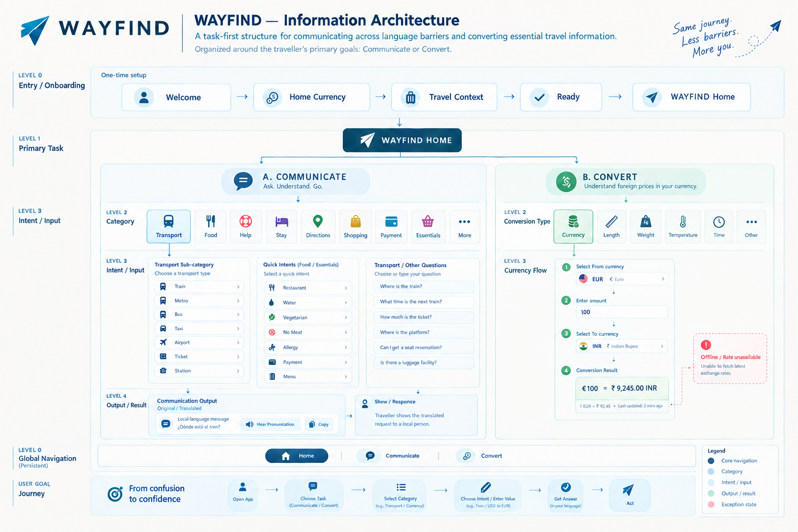Open the EUR from-currency dropdown
The width and height of the screenshot is (798, 532).
tap(622, 279)
